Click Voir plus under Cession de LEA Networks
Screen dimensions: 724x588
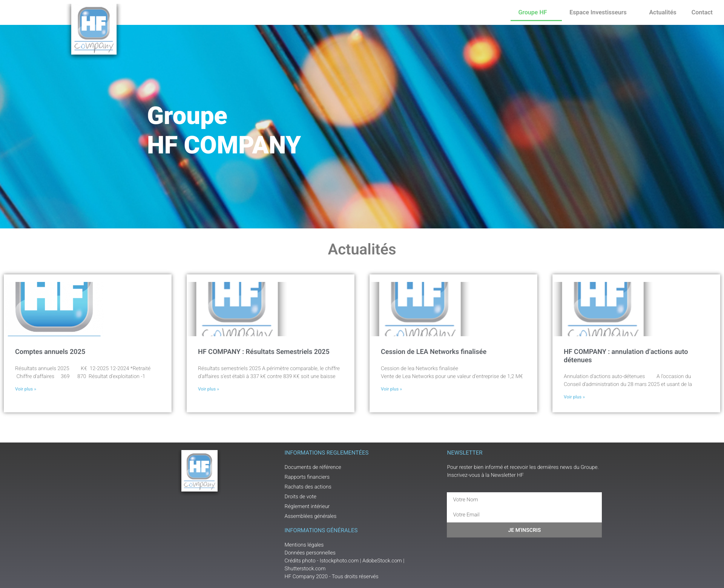click(391, 389)
